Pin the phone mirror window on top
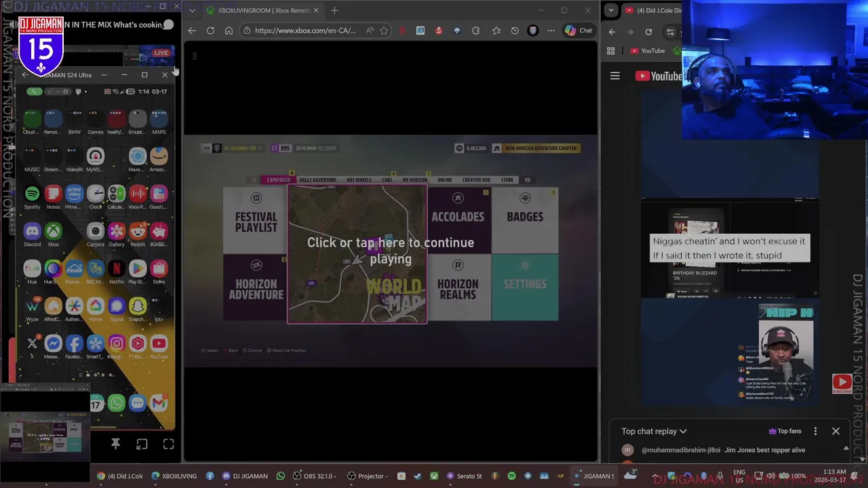The width and height of the screenshot is (868, 488). (115, 444)
